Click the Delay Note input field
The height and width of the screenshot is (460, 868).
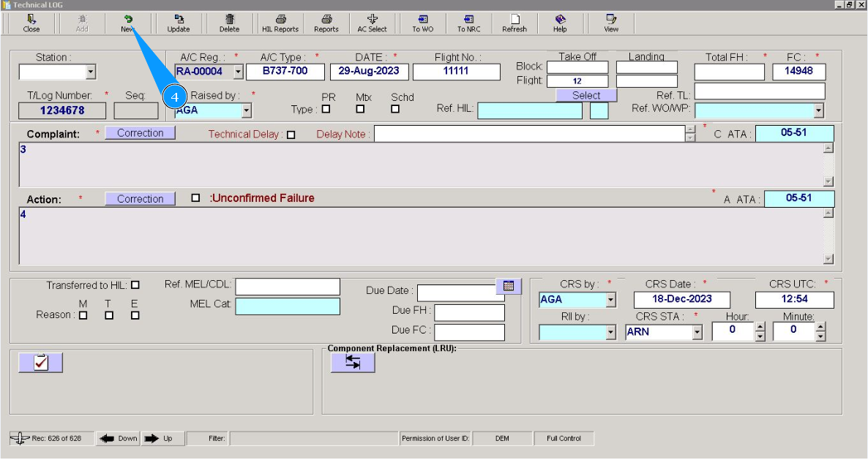[530, 134]
